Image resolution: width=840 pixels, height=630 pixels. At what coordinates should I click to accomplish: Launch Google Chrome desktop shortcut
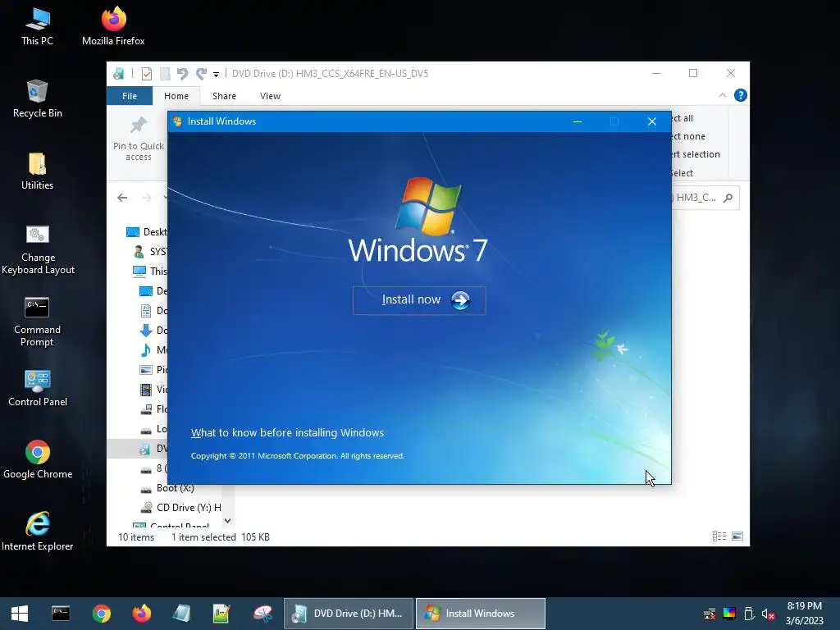[38, 460]
